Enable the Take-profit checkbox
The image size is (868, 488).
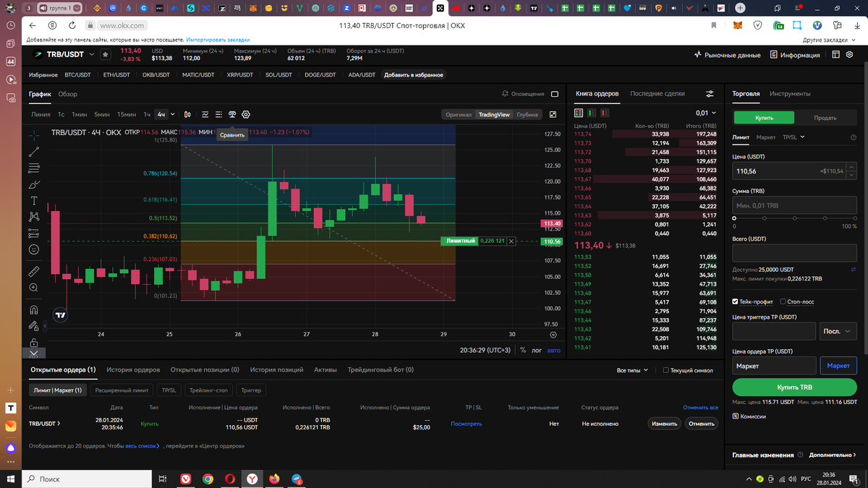pos(736,301)
